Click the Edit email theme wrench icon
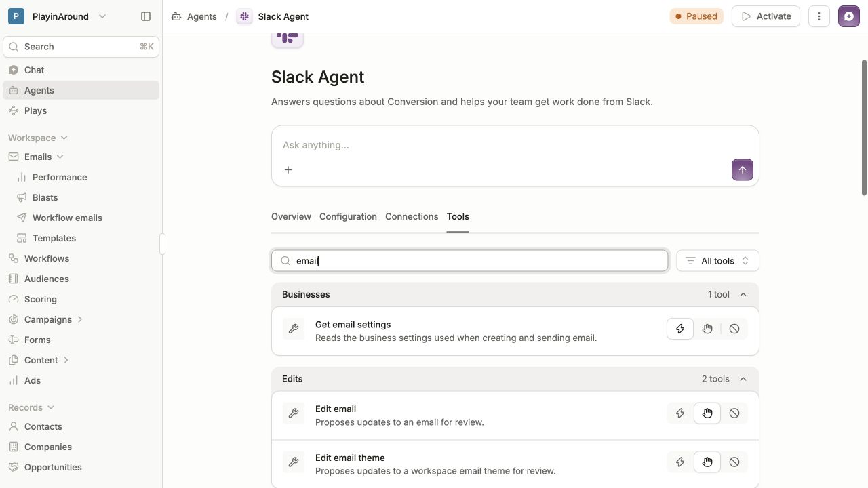The image size is (868, 488). 294,462
